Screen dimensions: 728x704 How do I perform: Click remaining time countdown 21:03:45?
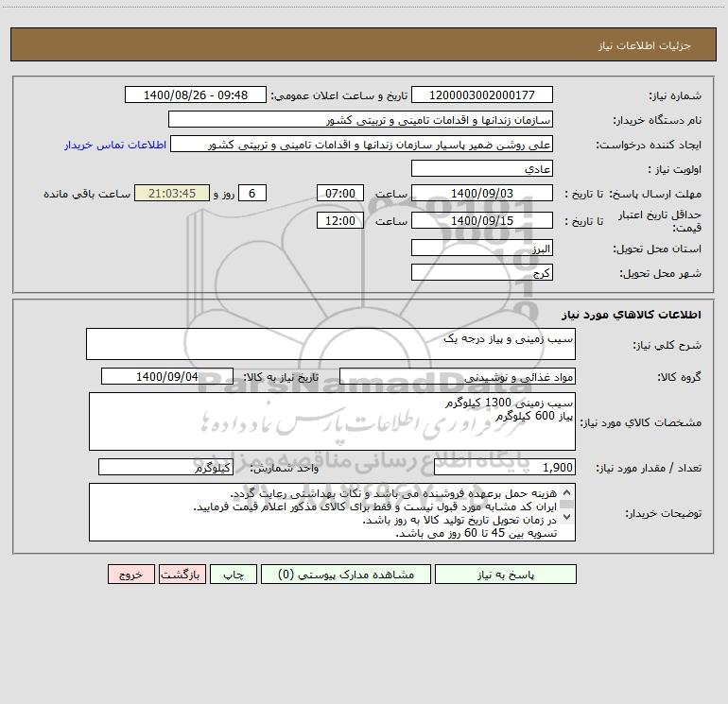(172, 193)
